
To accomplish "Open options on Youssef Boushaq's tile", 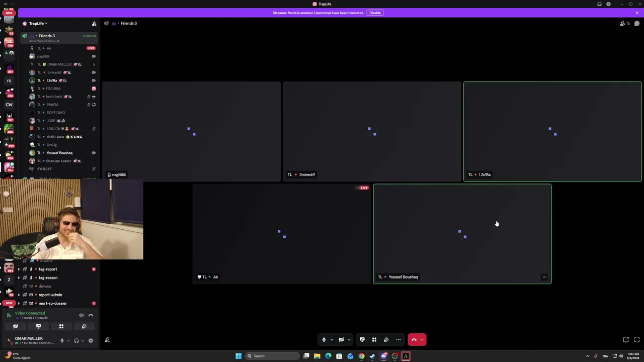I will pos(544,277).
